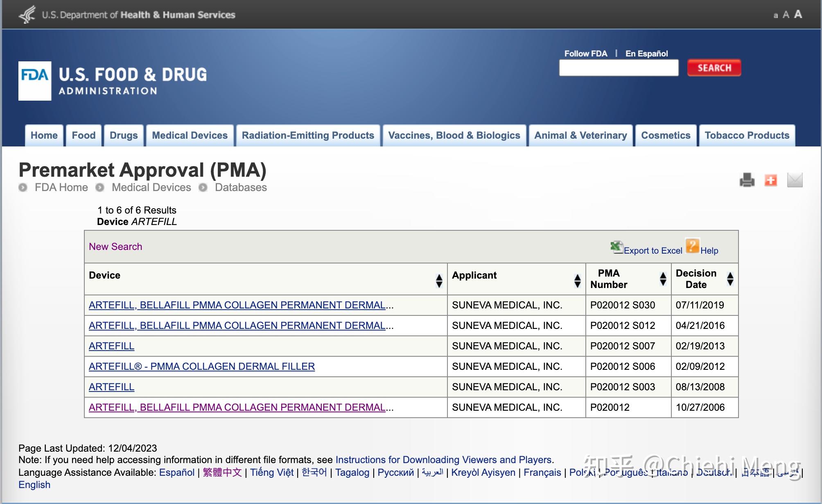Viewport: 822px width, 504px height.
Task: Open the Tobacco Products tab
Action: 747,135
